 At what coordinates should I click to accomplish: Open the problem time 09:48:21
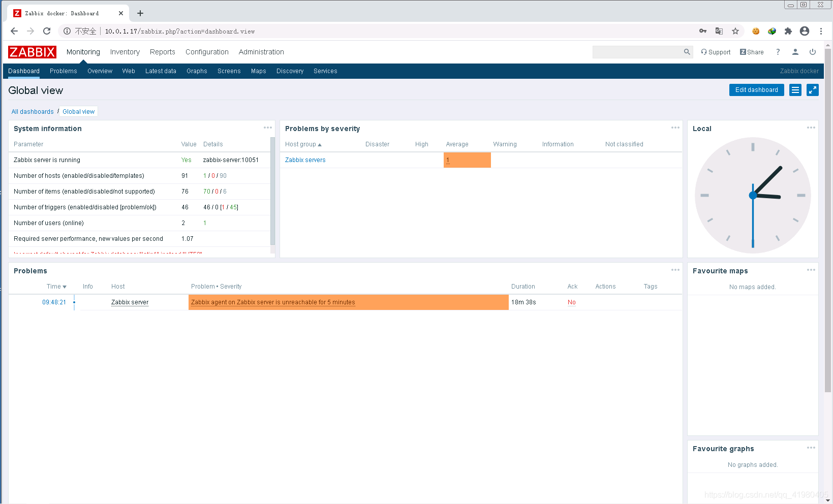54,302
